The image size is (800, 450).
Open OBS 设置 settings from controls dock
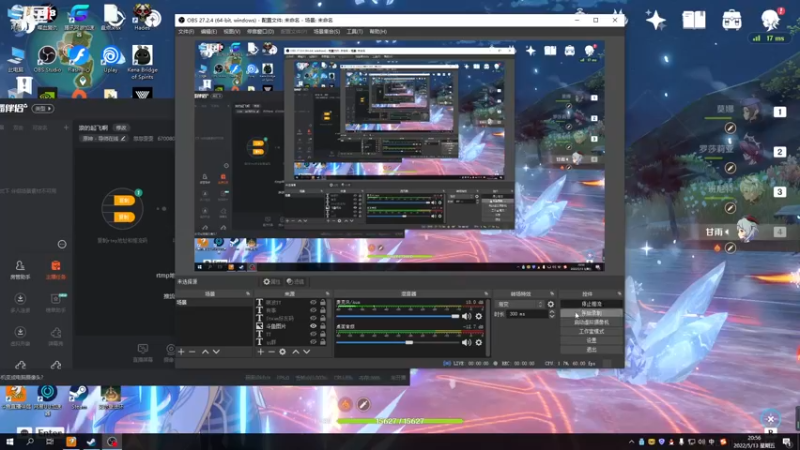pyautogui.click(x=591, y=340)
